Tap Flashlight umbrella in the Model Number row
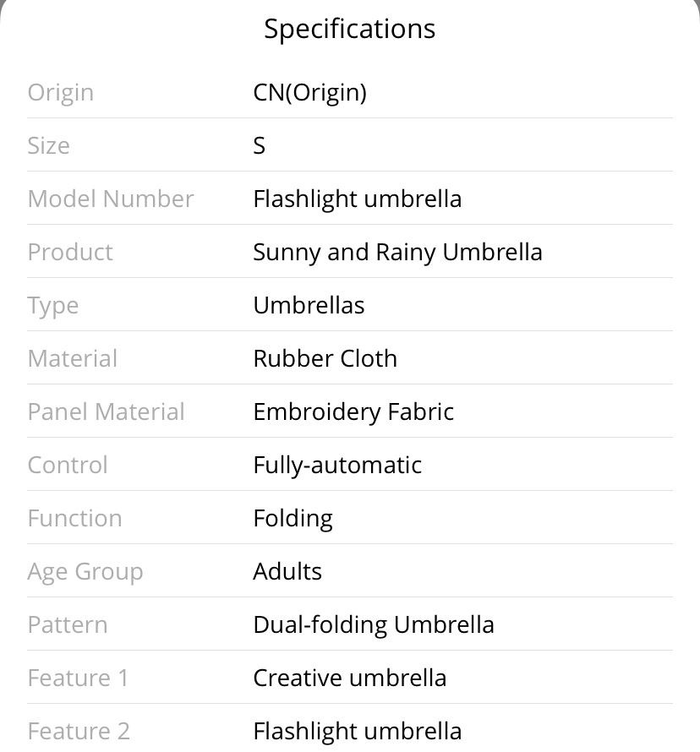Image resolution: width=700 pixels, height=752 pixels. (358, 199)
